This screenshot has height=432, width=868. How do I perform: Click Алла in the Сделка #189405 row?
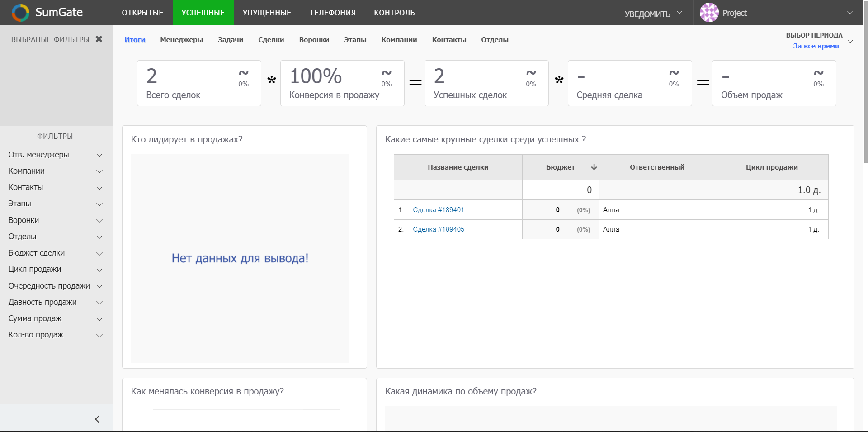coord(611,229)
